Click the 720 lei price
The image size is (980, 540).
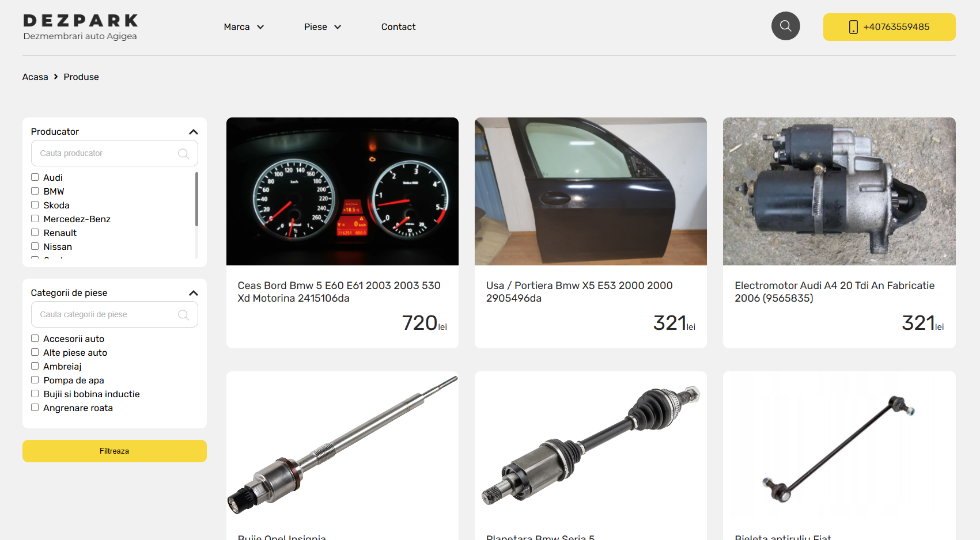(x=424, y=323)
